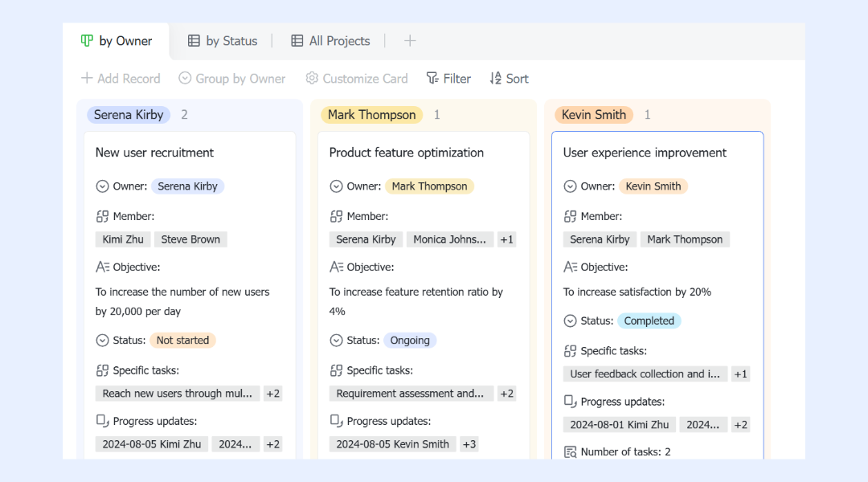Image resolution: width=868 pixels, height=482 pixels.
Task: Expand +3 more progress updates
Action: tap(469, 444)
